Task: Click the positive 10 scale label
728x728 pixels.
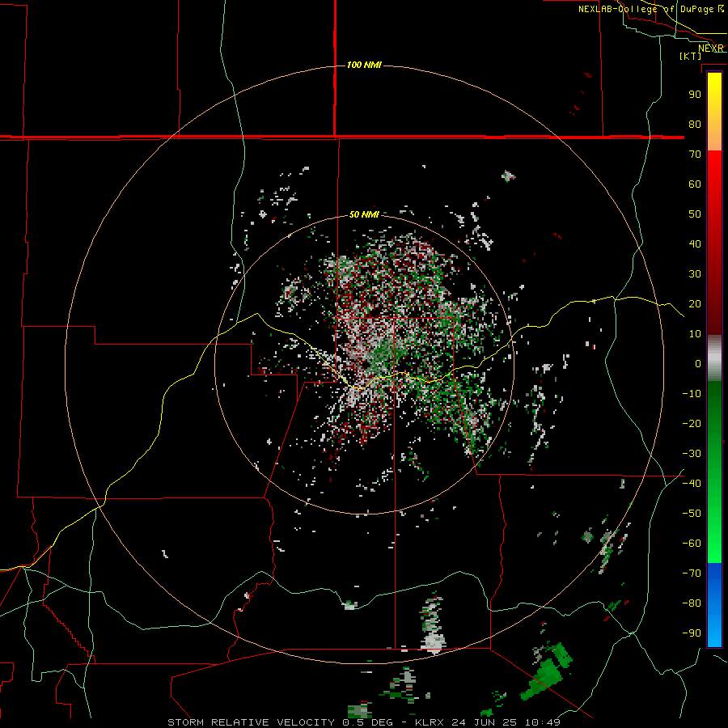Action: [x=695, y=334]
